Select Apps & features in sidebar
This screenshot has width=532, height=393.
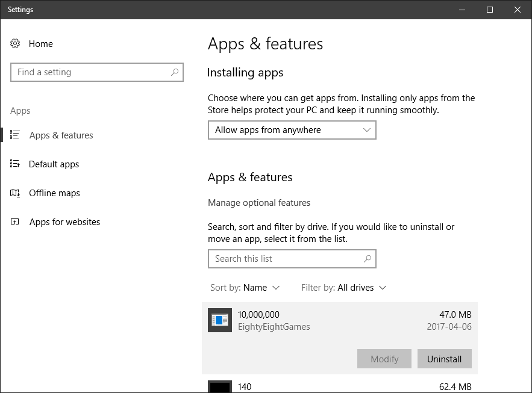(61, 135)
